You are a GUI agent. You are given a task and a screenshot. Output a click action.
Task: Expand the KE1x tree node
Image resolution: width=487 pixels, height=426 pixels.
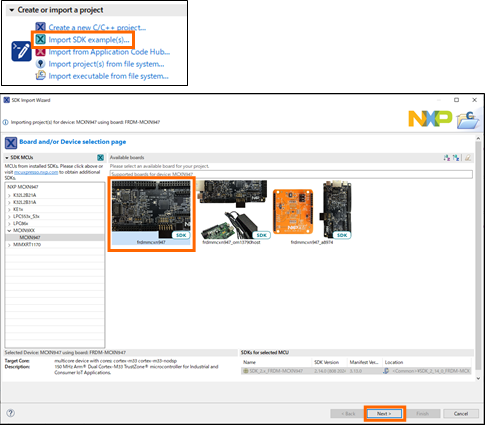[x=9, y=209]
